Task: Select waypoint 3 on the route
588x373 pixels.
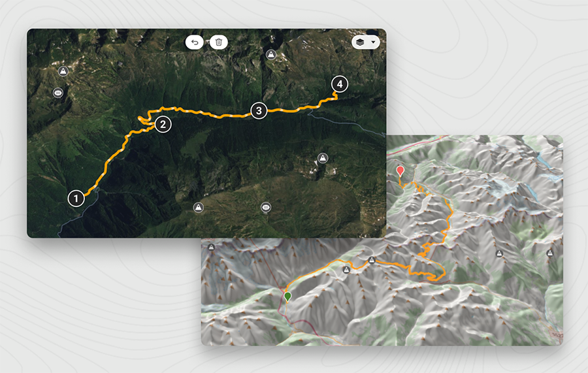Action: [x=259, y=110]
